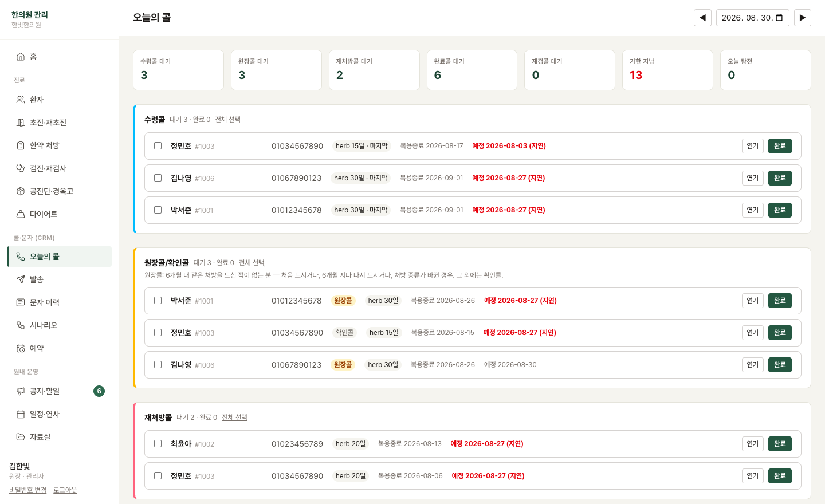Click the 오늘의 콜 phone icon

[x=21, y=257]
